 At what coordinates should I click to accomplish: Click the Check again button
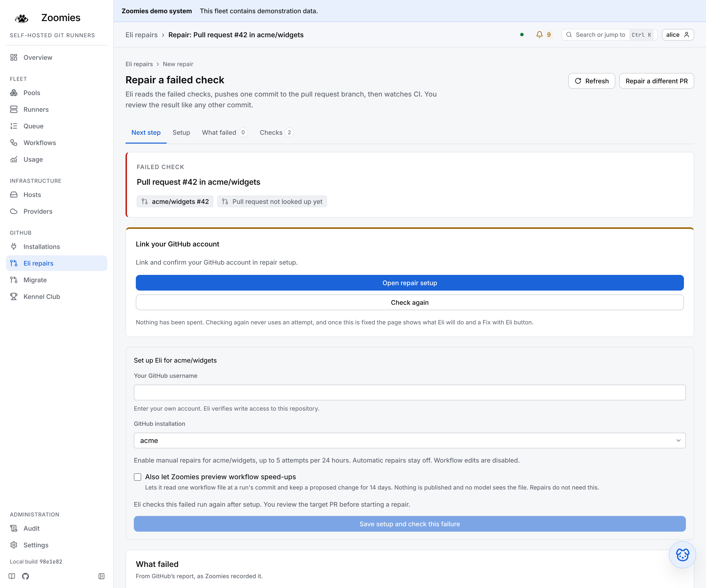409,302
